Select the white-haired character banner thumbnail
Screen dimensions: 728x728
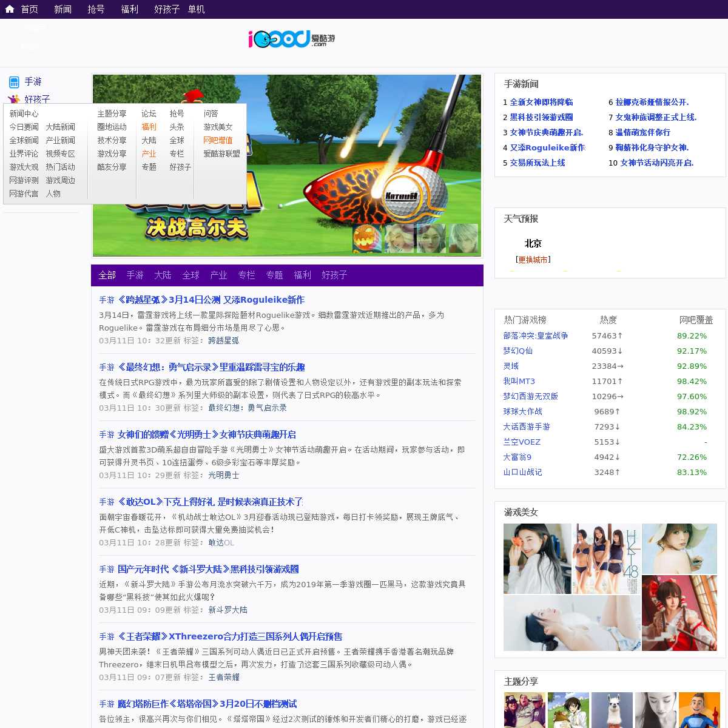coord(463,238)
